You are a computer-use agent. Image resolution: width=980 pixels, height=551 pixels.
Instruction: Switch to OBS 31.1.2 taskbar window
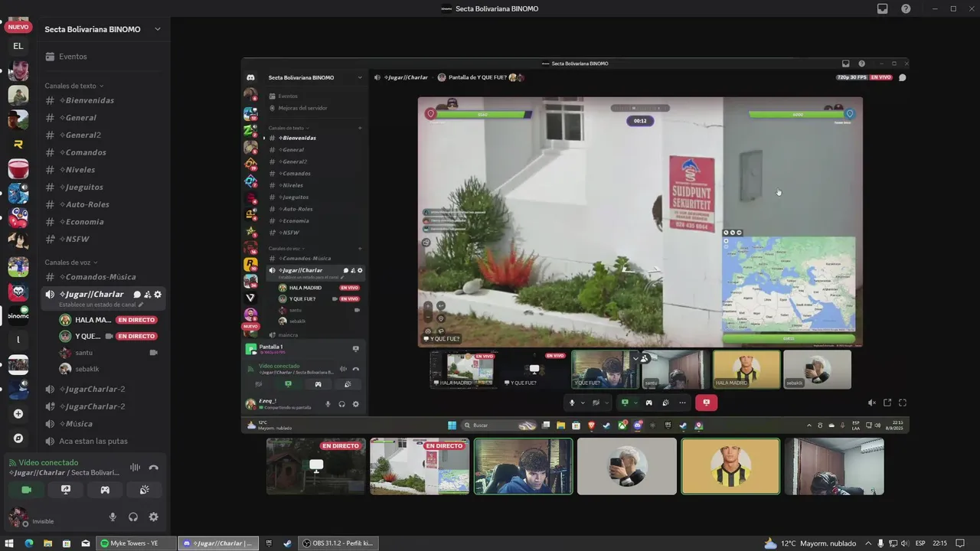pos(338,543)
